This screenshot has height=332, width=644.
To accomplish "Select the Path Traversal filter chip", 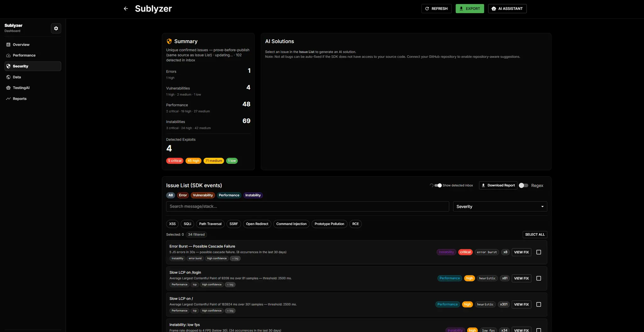I will (x=210, y=224).
